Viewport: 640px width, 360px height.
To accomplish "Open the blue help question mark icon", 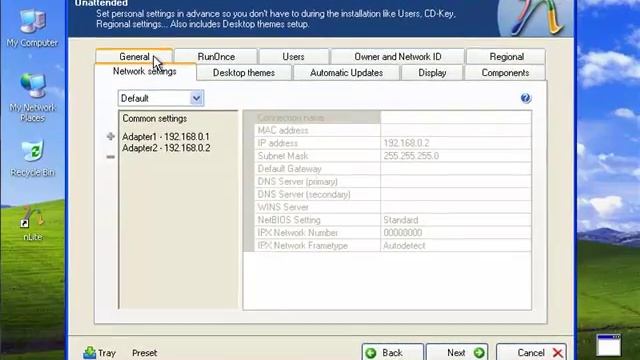I will coord(526,98).
